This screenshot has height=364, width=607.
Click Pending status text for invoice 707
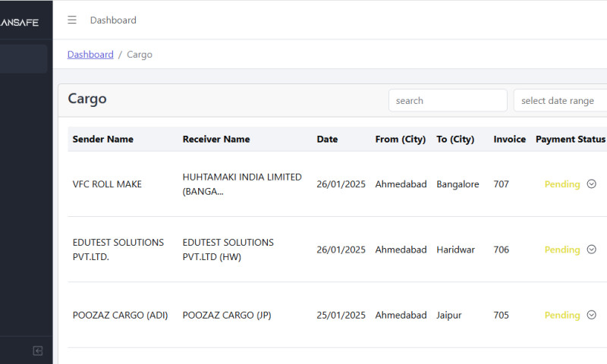coord(562,184)
